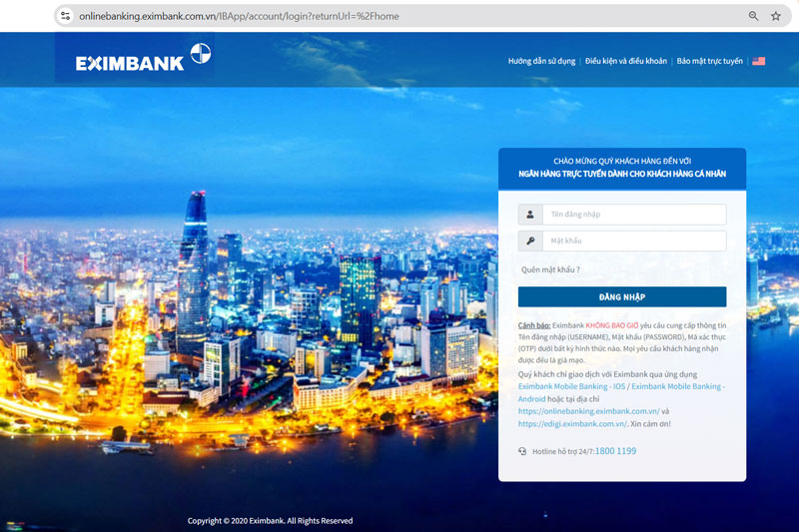Screen dimensions: 799x532
Task: Follow the edigi.eximbank.com.vn link
Action: tap(572, 424)
